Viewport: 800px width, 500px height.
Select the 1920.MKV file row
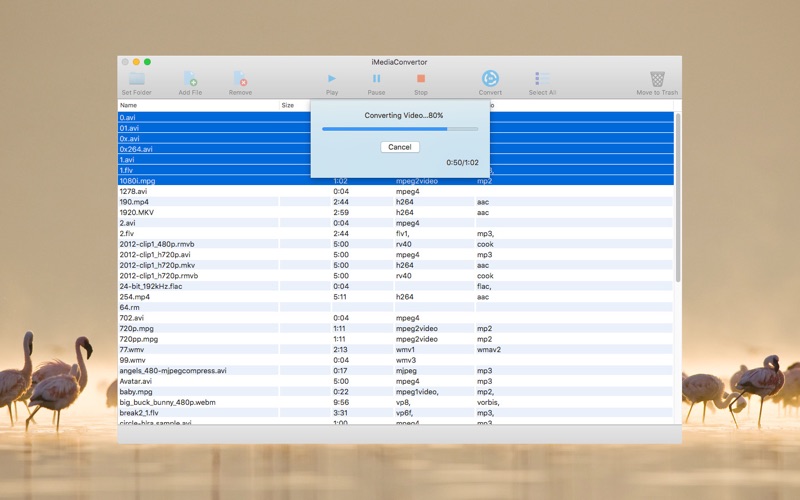(395, 212)
